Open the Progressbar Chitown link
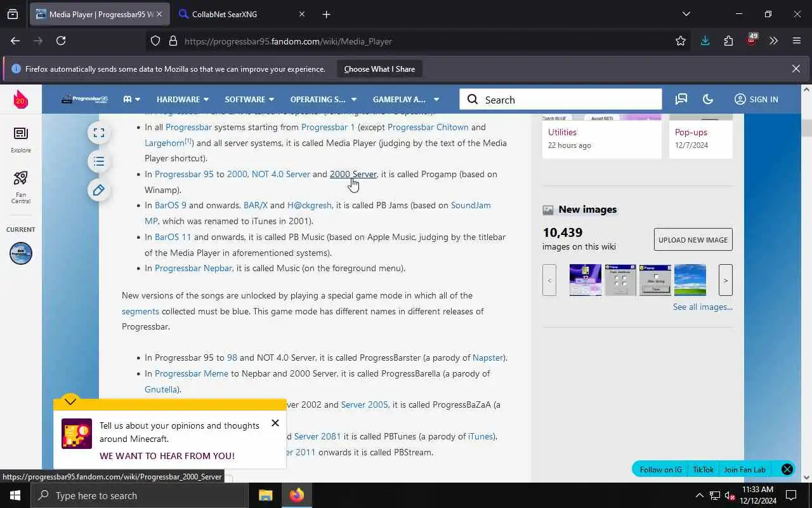The image size is (812, 508). pos(428,127)
